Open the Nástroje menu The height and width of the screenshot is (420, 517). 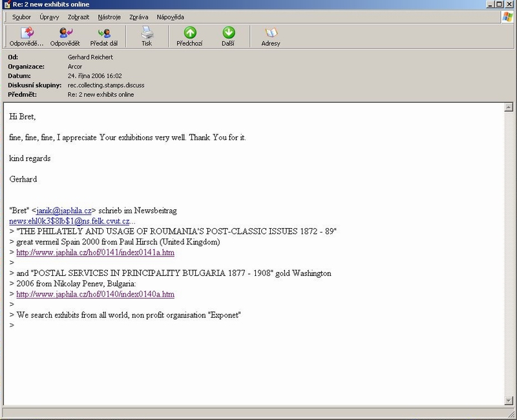109,17
